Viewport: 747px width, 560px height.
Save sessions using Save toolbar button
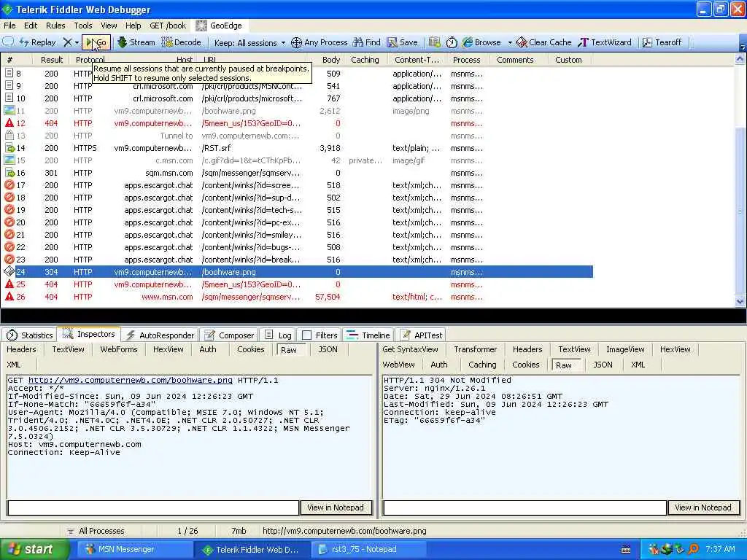(x=403, y=42)
